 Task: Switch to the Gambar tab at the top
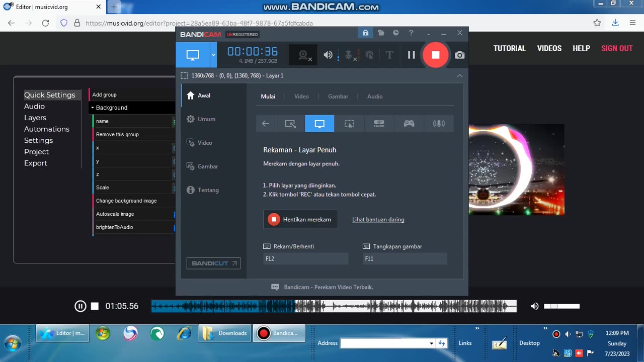pyautogui.click(x=338, y=97)
